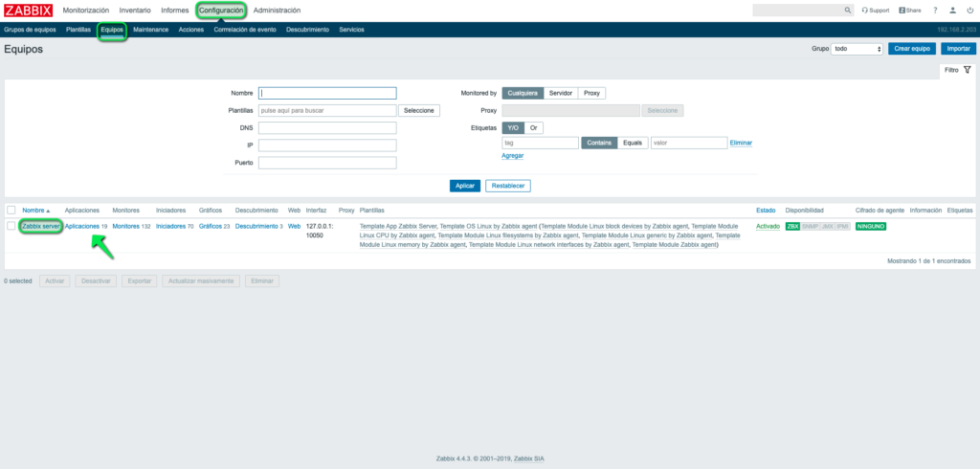980x469 pixels.
Task: Choose Equals tag operator
Action: click(633, 143)
